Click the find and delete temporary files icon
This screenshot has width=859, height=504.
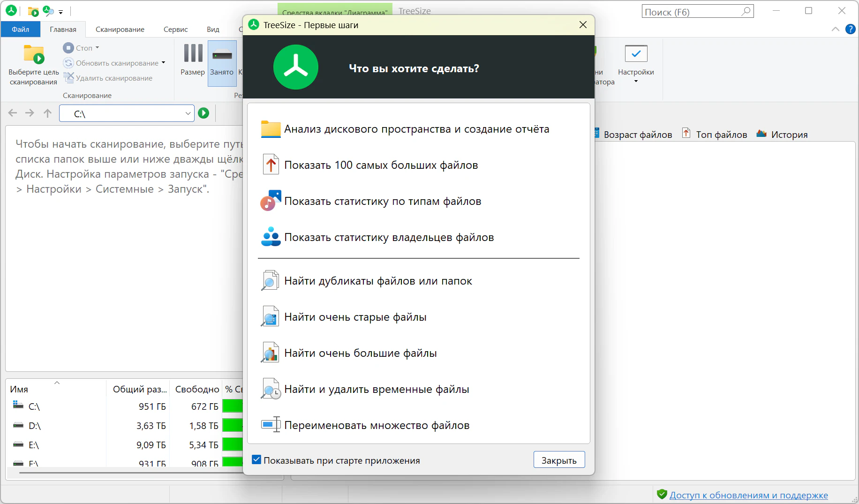click(x=271, y=389)
